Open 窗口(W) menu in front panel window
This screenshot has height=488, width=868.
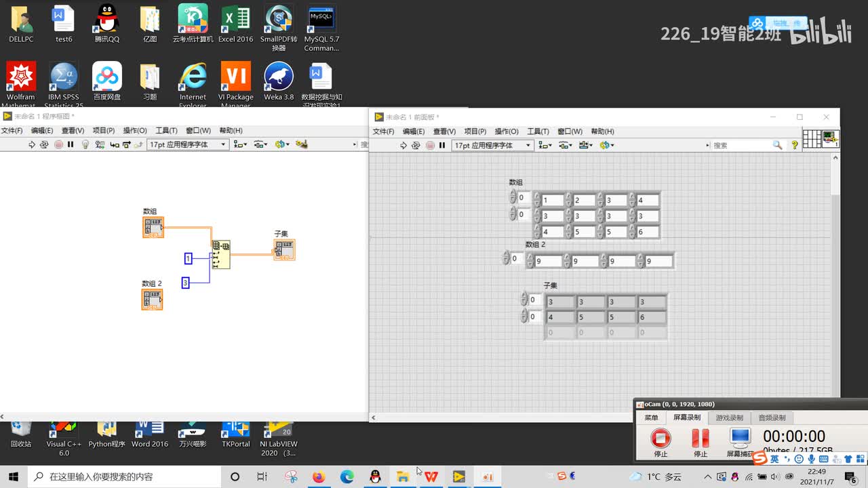570,131
